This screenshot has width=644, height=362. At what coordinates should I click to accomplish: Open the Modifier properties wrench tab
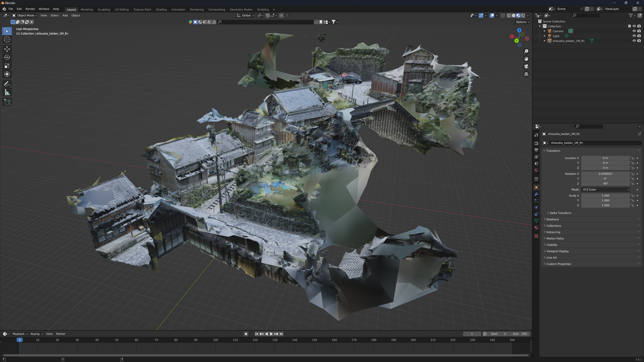click(x=536, y=194)
